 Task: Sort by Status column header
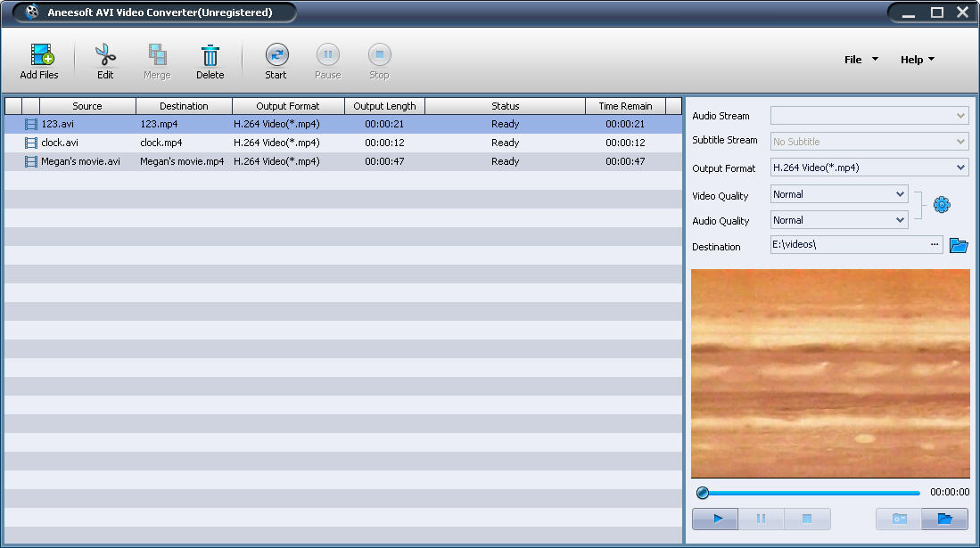(x=505, y=106)
